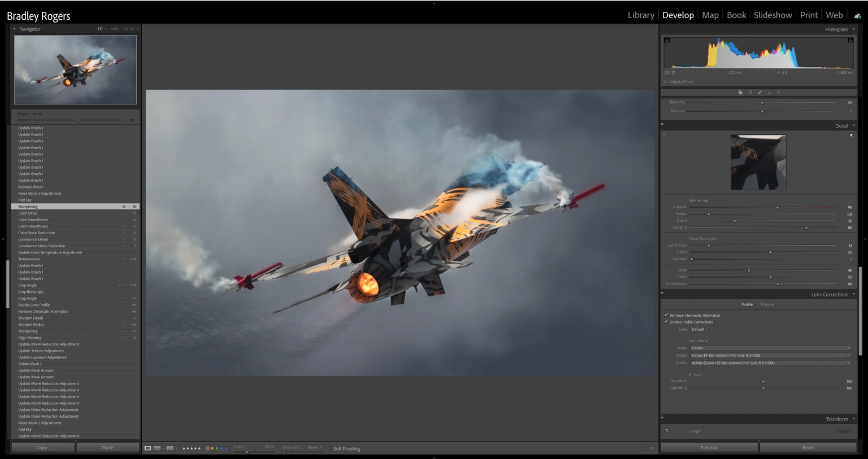
Task: Adjust the Sharpening Masking slider
Action: [806, 228]
